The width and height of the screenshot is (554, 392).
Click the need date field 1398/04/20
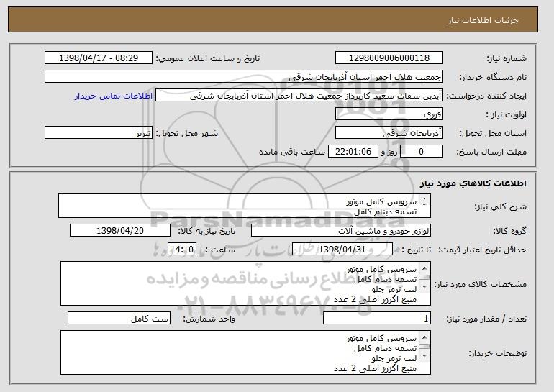(x=120, y=231)
